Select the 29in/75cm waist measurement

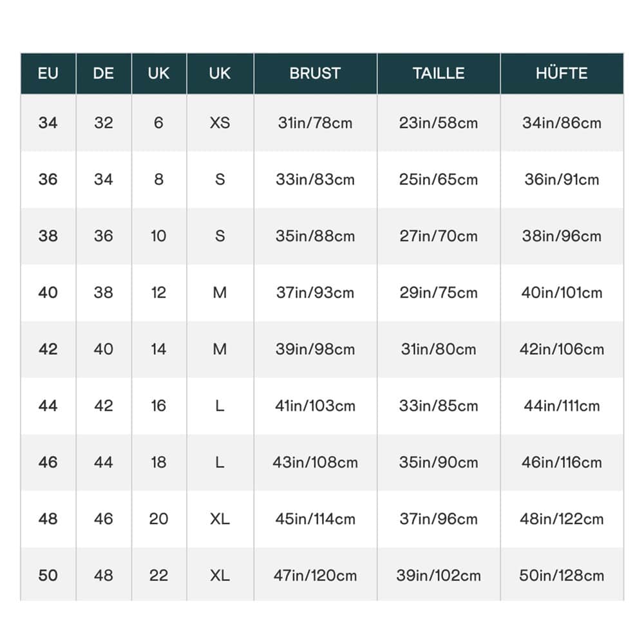(439, 292)
